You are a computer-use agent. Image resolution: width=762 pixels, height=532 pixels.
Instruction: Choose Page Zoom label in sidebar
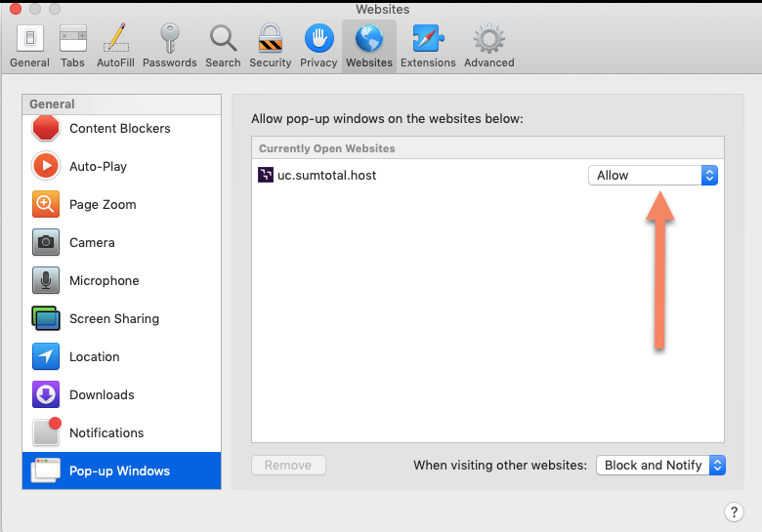click(103, 204)
